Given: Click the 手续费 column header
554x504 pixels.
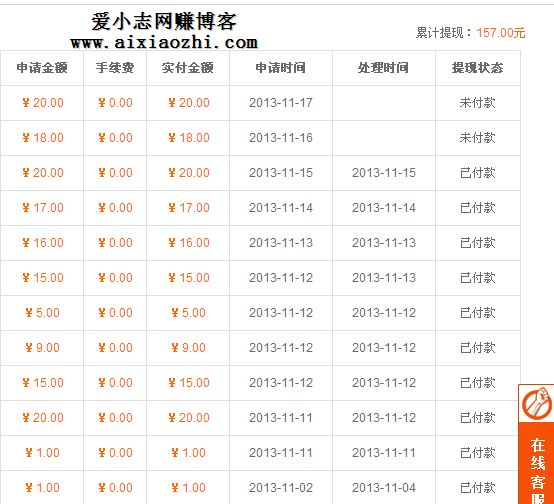Looking at the screenshot, I should tap(115, 68).
